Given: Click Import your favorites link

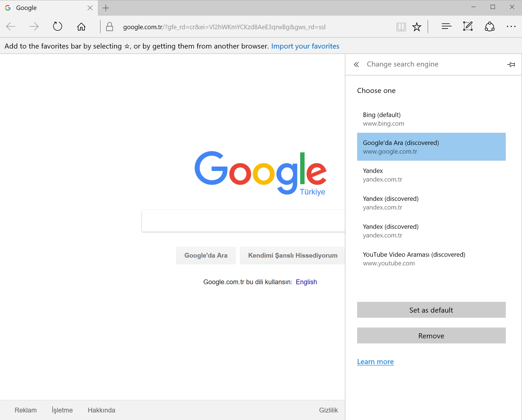Looking at the screenshot, I should click(305, 46).
